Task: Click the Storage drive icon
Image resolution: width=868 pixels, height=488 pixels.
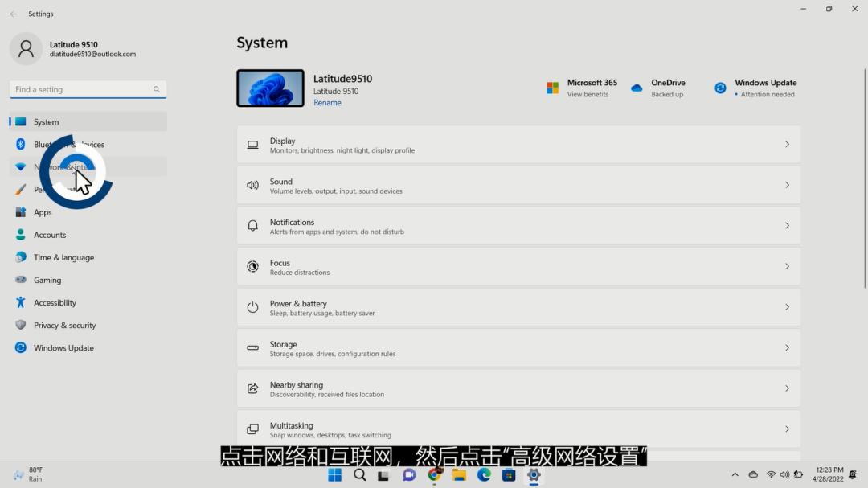Action: tap(252, 347)
